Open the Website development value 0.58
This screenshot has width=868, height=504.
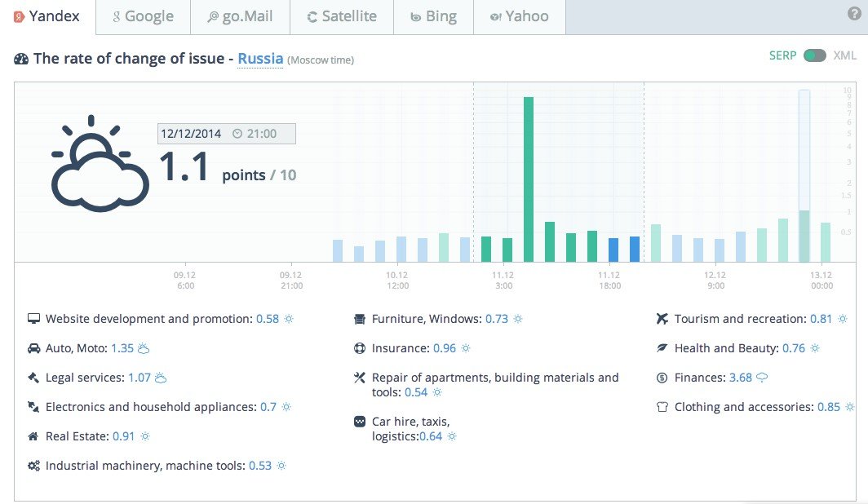[x=268, y=319]
